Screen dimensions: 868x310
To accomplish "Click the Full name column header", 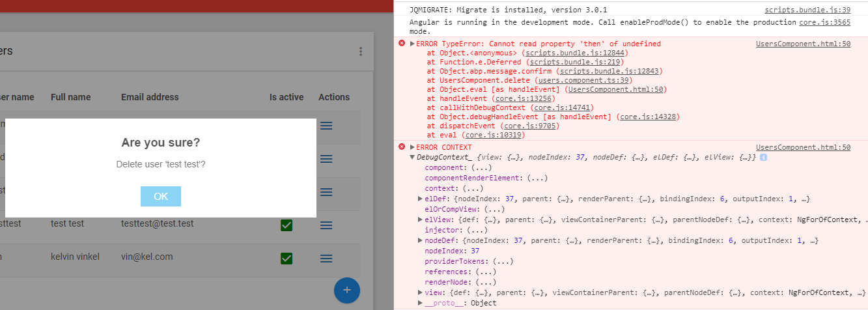I will pos(70,97).
